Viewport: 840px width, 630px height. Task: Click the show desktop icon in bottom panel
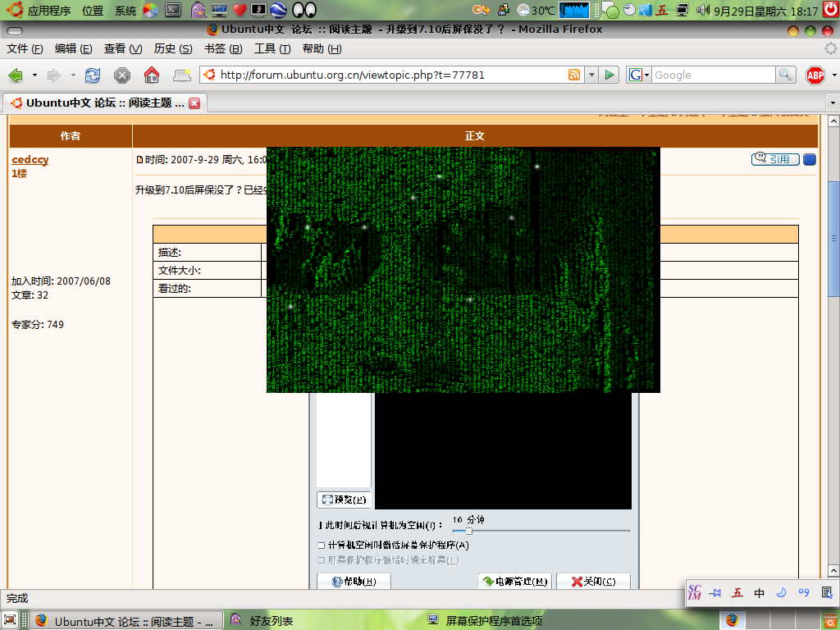coord(10,620)
